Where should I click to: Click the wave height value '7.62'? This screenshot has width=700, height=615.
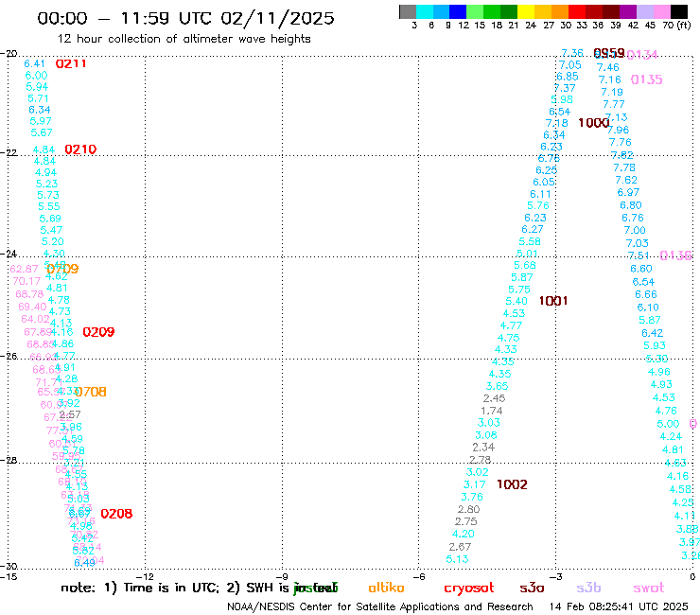626,180
